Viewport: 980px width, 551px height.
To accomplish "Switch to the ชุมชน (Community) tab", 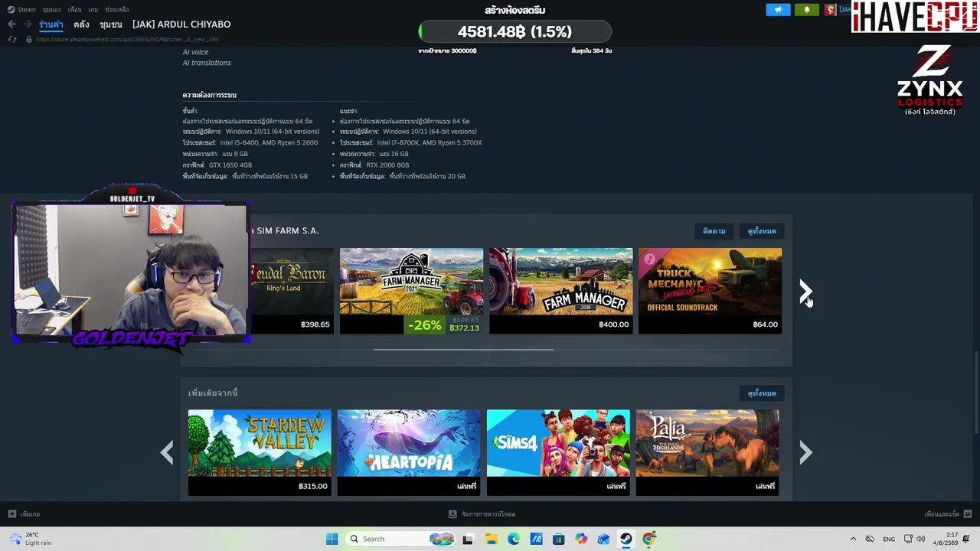I will click(111, 24).
